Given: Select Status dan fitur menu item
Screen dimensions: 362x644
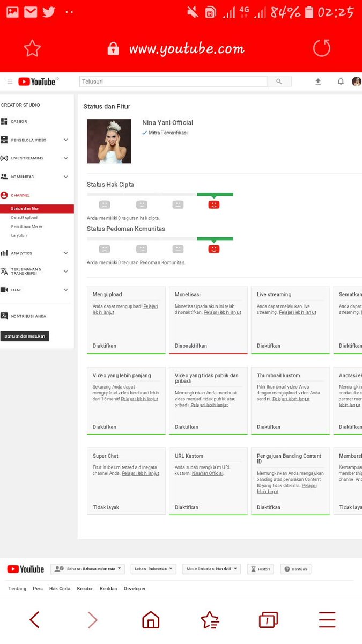Looking at the screenshot, I should tap(37, 208).
